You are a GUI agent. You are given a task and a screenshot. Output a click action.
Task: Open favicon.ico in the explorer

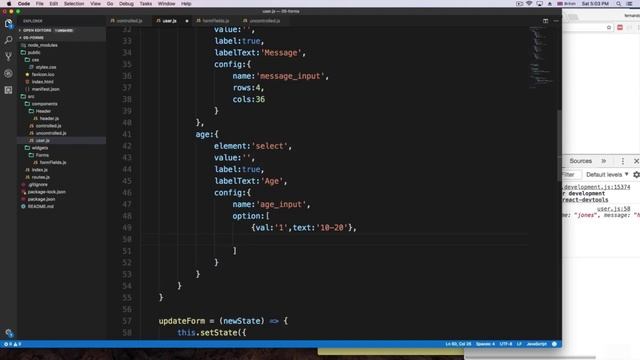(42, 75)
